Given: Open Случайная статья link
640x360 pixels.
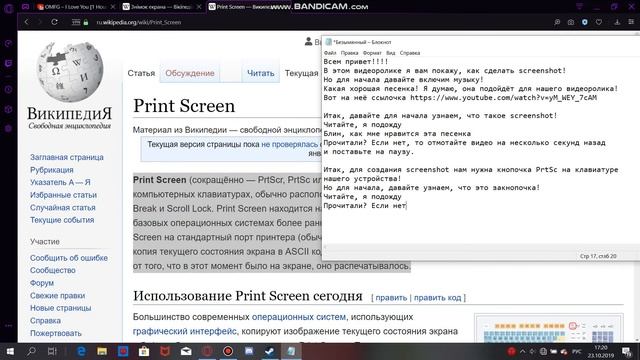Looking at the screenshot, I should pyautogui.click(x=62, y=207).
